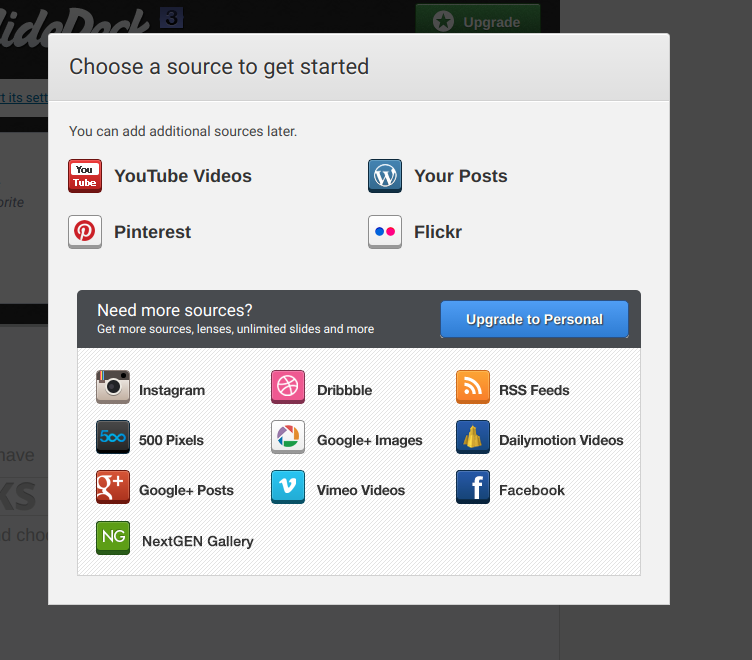Select the NextGEN Gallery NG icon
Screen dimensions: 752x660
(x=113, y=538)
